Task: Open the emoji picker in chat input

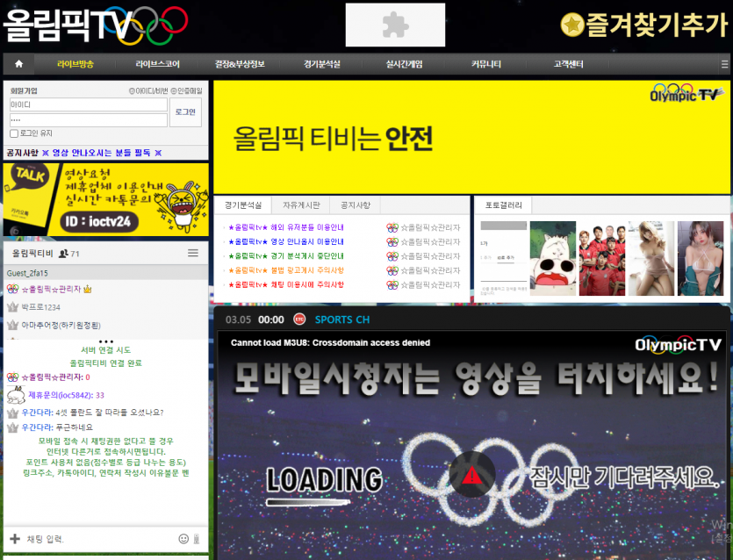Action: [x=183, y=539]
